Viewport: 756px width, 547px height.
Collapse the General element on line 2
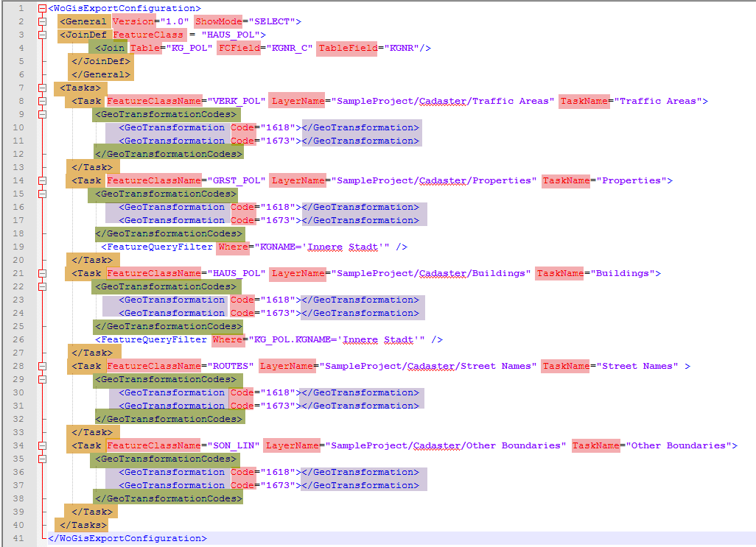click(42, 20)
